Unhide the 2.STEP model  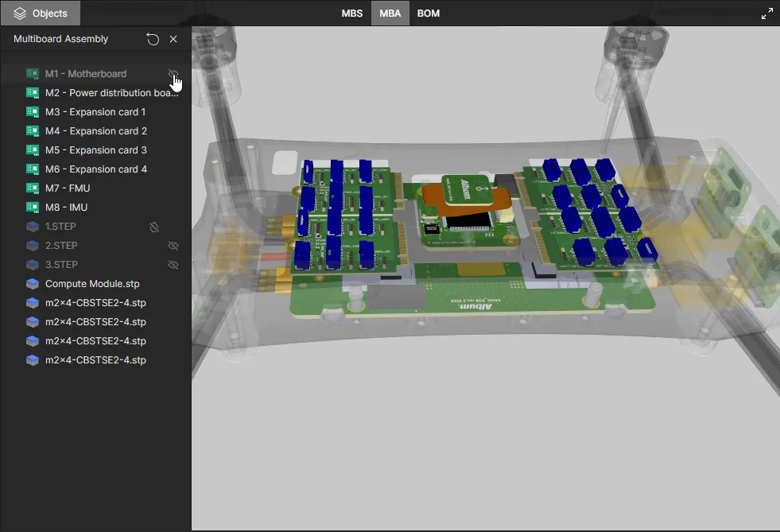173,246
